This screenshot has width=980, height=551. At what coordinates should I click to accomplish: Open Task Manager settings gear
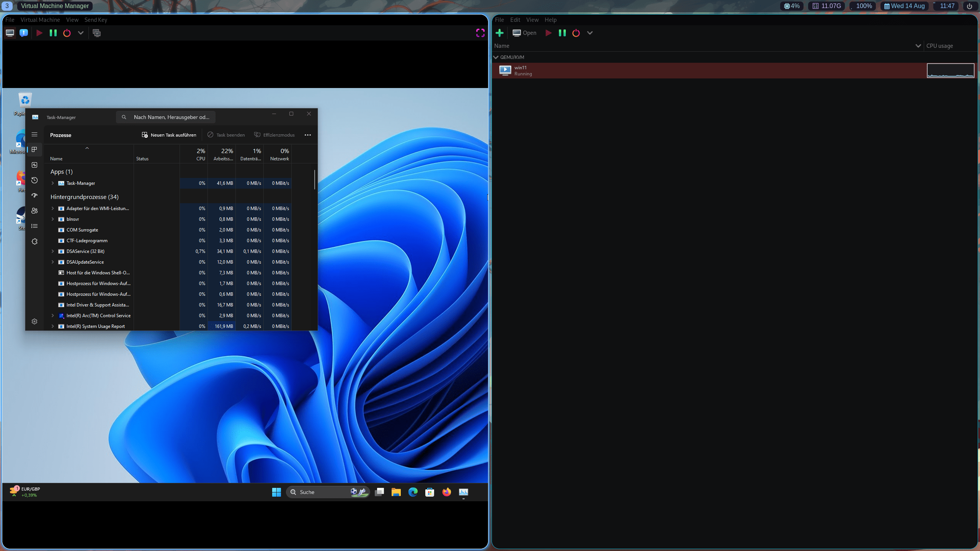click(34, 321)
